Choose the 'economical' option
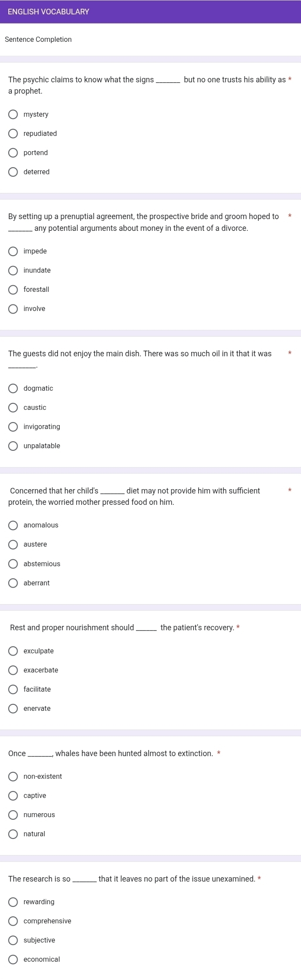Image resolution: width=301 pixels, height=980 pixels. (14, 960)
